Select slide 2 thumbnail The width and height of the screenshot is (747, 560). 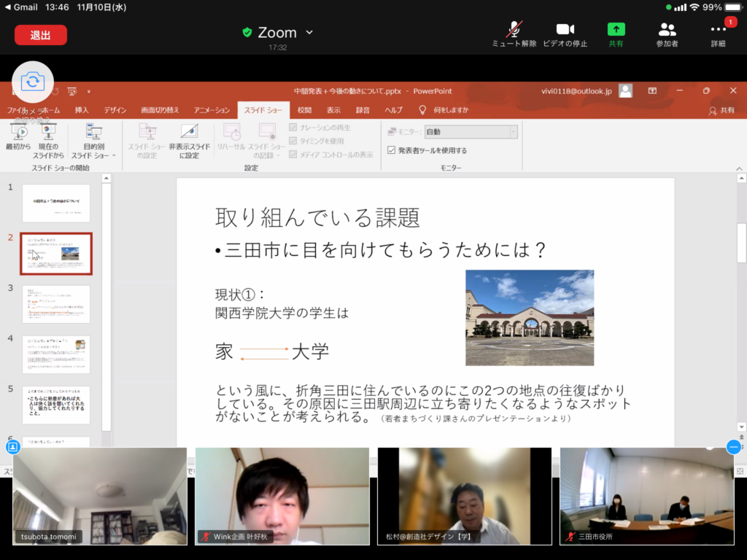[56, 254]
